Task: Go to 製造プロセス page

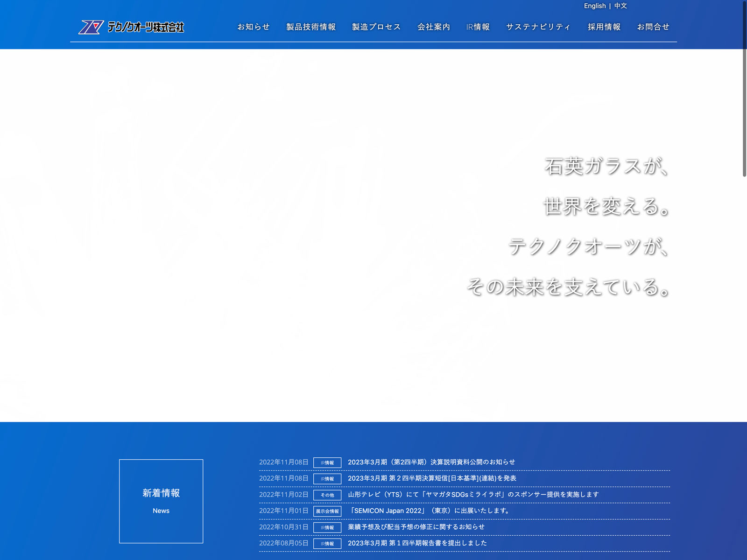Action: click(376, 27)
